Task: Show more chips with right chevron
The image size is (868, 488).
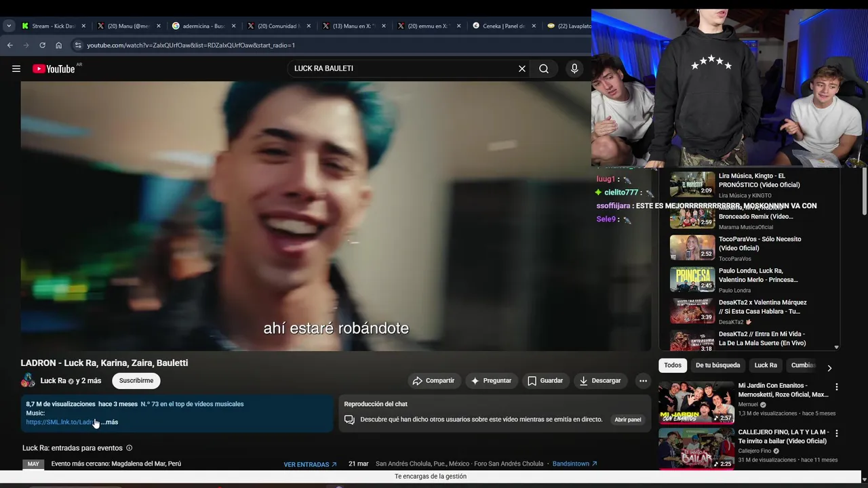Action: click(x=829, y=368)
